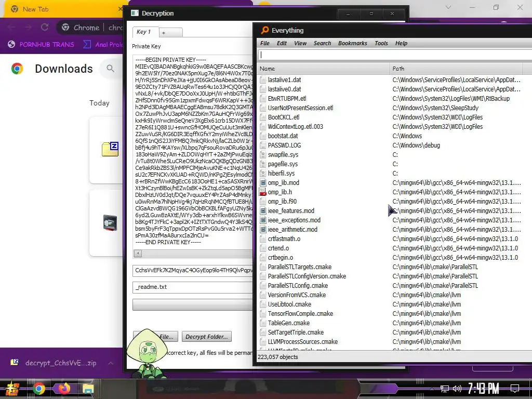Open the Edit menu in Everything
532x399 pixels.
pos(282,43)
